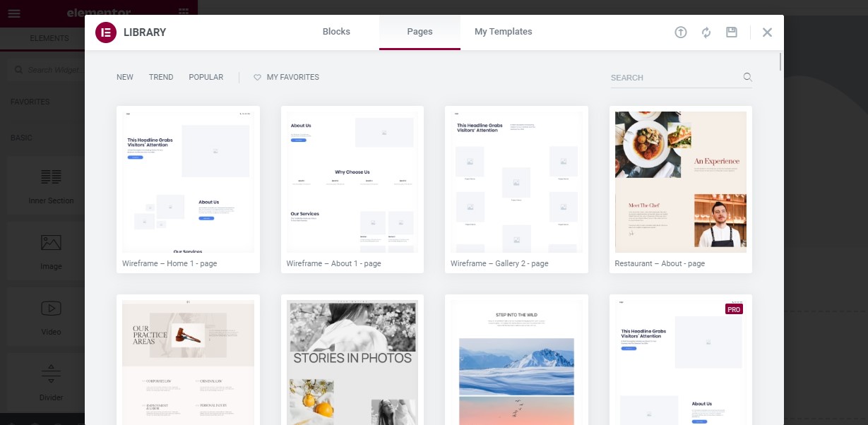Sync the library with the refresh icon
This screenshot has height=425, width=868.
point(706,32)
